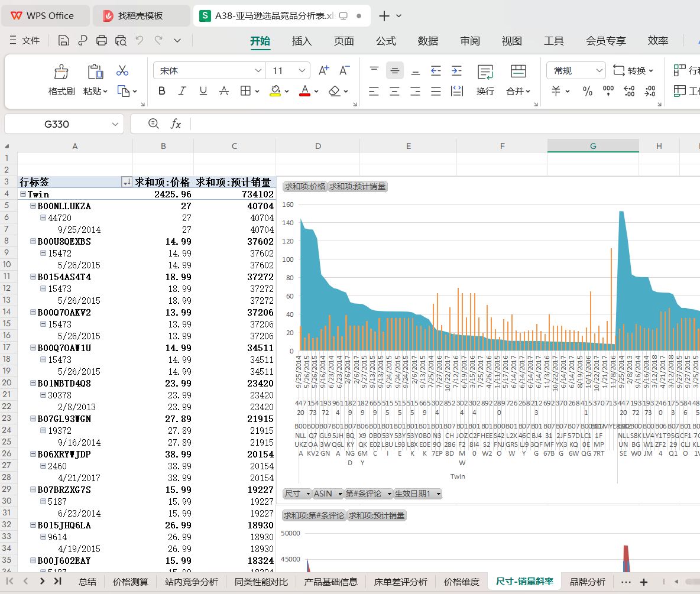700x594 pixels.
Task: Click the 求和项:价格 chart field button
Action: pos(305,186)
